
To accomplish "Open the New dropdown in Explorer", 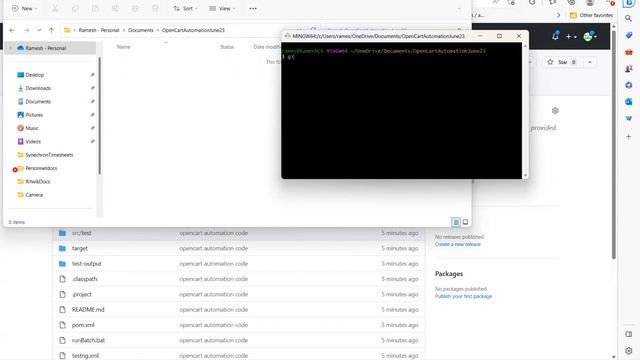I will pos(24,8).
